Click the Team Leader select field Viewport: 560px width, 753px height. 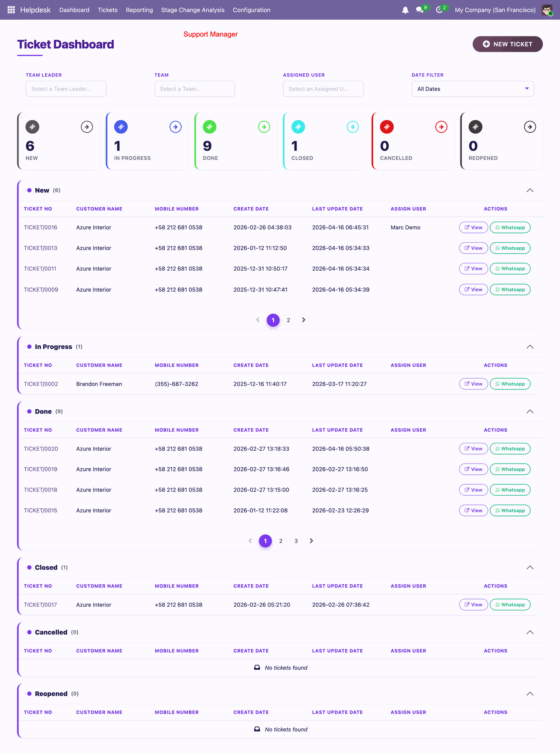66,89
